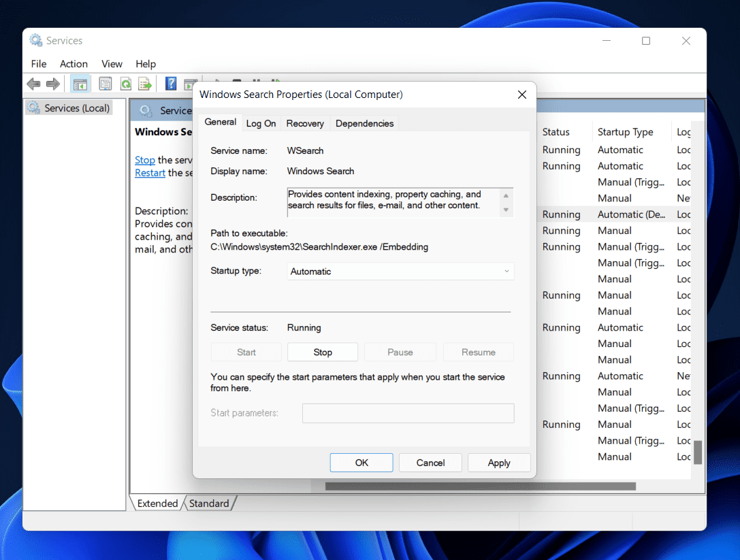Click the Apply button

[x=498, y=463]
